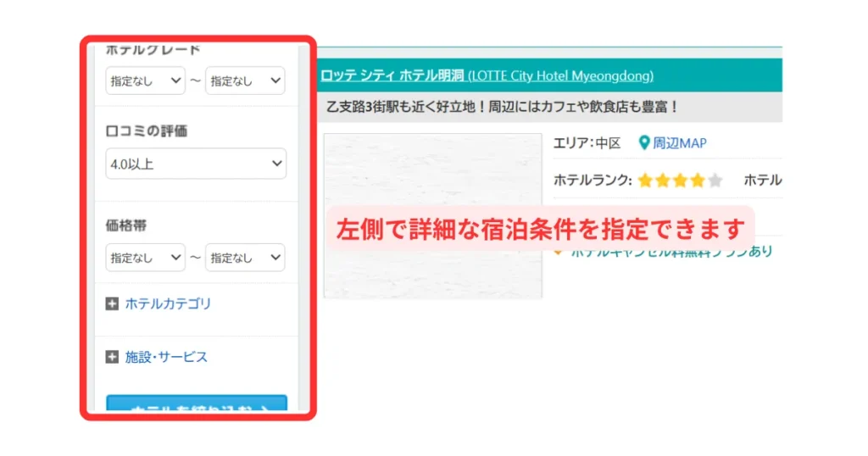Click the plus icon beside ホテルカテゴリ

(112, 303)
